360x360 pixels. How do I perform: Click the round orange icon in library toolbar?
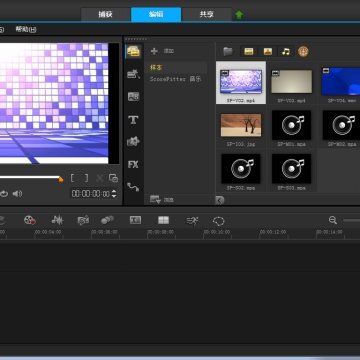click(303, 52)
